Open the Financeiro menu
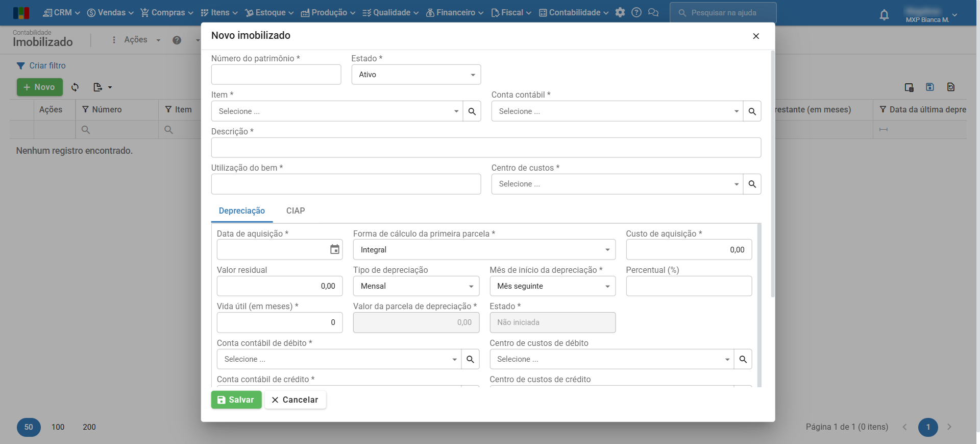The height and width of the screenshot is (444, 980). tap(455, 12)
